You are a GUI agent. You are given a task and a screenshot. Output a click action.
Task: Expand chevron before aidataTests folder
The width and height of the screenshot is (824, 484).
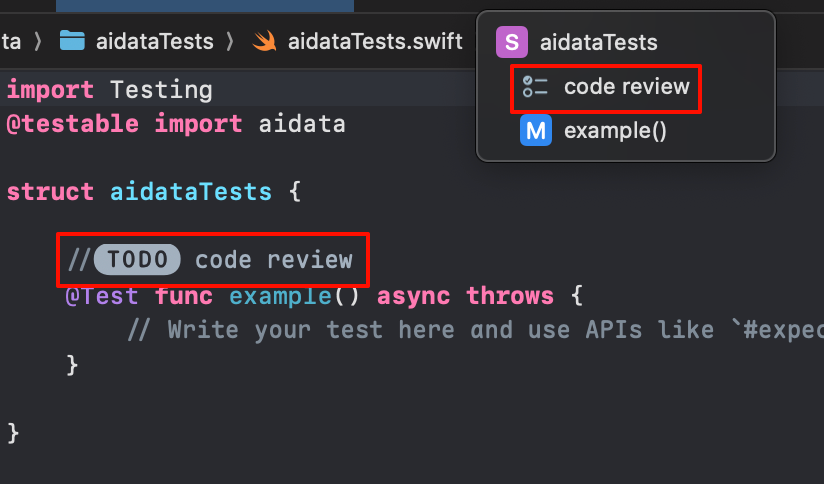38,41
